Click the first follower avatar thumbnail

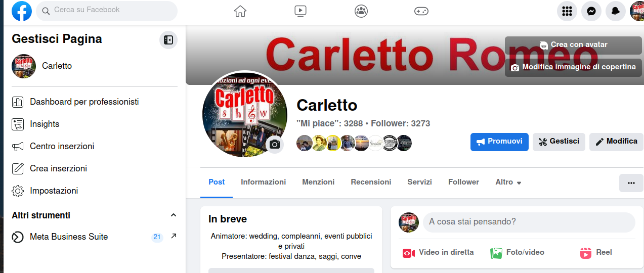[305, 143]
